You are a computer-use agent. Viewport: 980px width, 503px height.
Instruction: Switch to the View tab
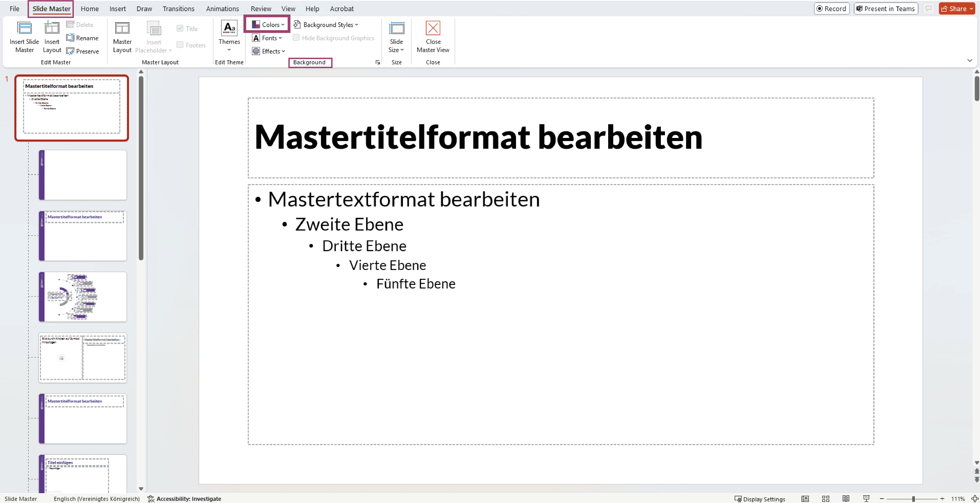click(288, 9)
